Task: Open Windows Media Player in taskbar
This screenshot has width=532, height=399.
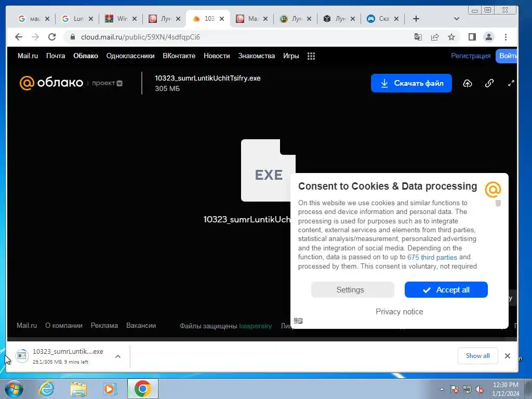Action: pyautogui.click(x=110, y=389)
